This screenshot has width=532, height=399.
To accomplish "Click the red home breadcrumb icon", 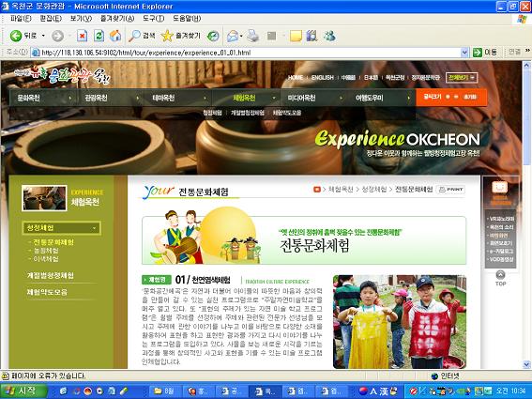I will click(x=317, y=190).
